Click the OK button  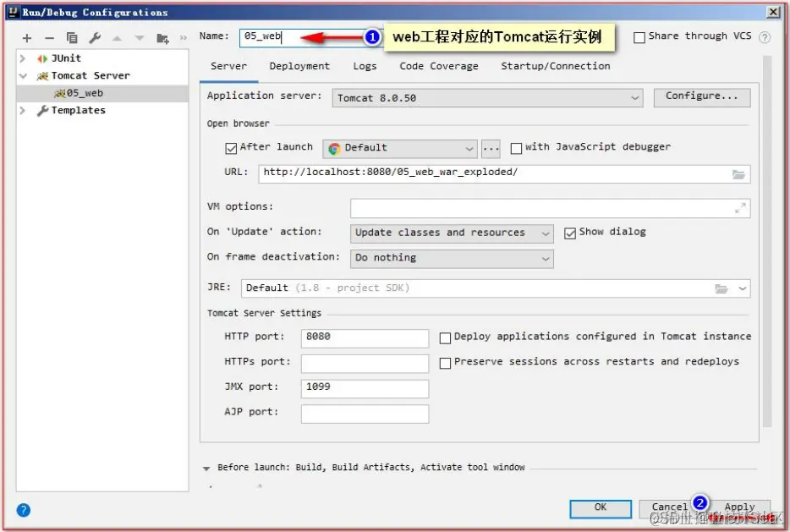click(601, 508)
